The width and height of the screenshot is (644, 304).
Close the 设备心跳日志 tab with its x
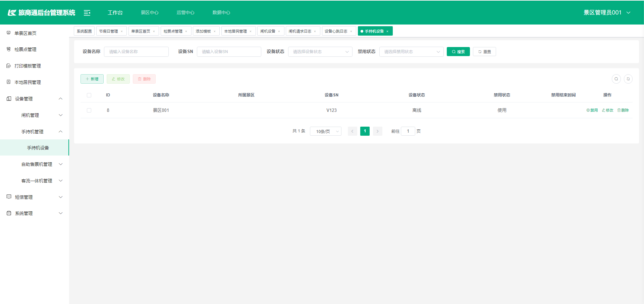click(x=351, y=31)
